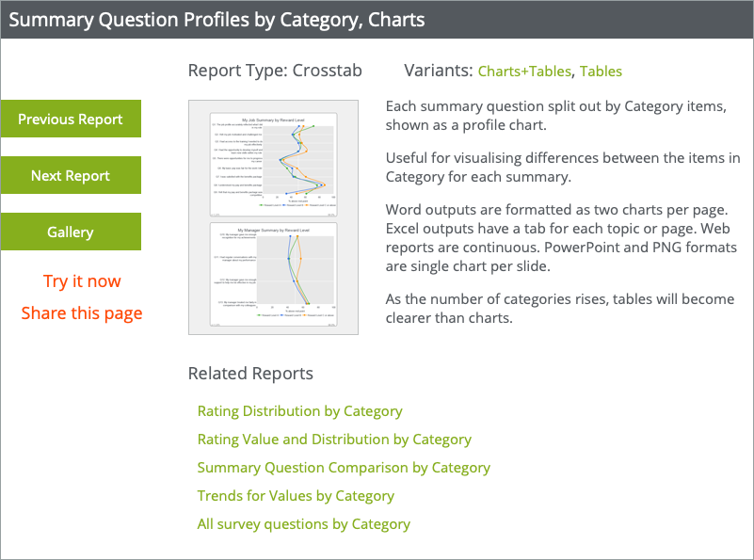Open My Job Summary chart preview
Screen dimensions: 754x560
click(x=274, y=165)
